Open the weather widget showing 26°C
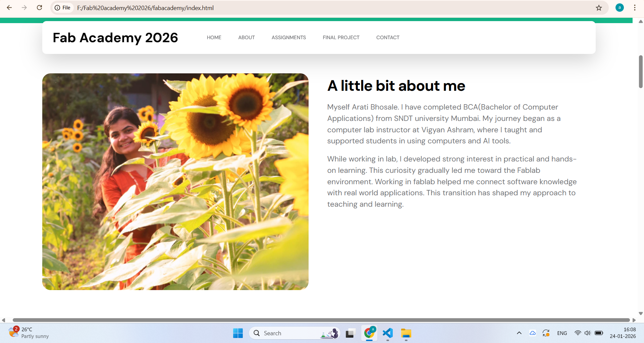644x343 pixels. [29, 333]
